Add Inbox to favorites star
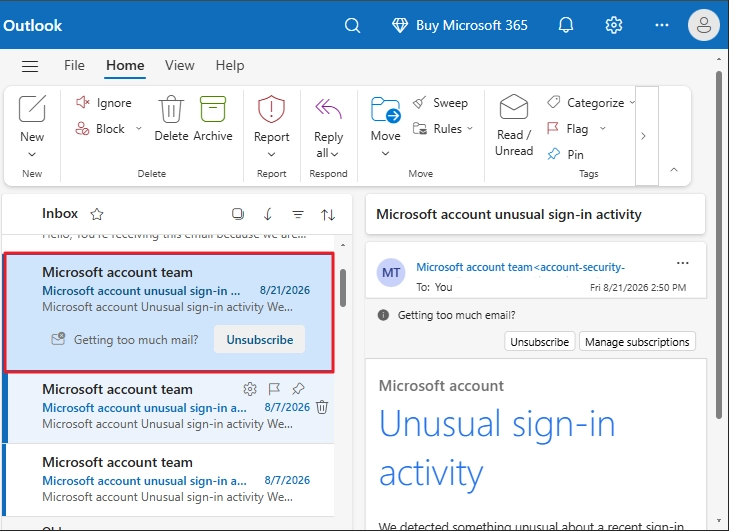729x531 pixels. click(x=97, y=214)
